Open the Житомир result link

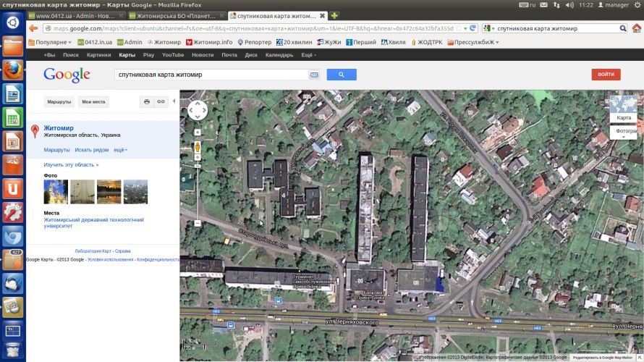click(x=59, y=128)
